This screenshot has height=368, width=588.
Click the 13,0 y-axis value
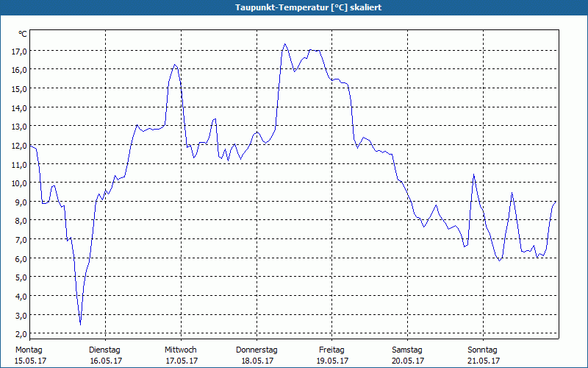coord(19,127)
